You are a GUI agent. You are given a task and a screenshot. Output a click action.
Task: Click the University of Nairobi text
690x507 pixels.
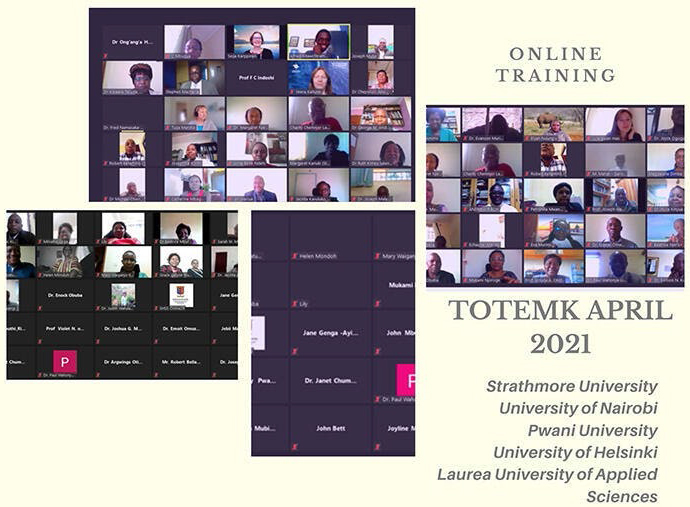coord(578,408)
